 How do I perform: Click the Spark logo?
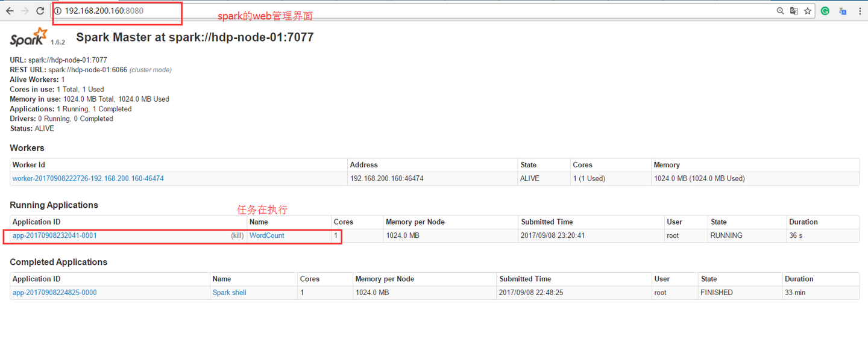tap(28, 37)
